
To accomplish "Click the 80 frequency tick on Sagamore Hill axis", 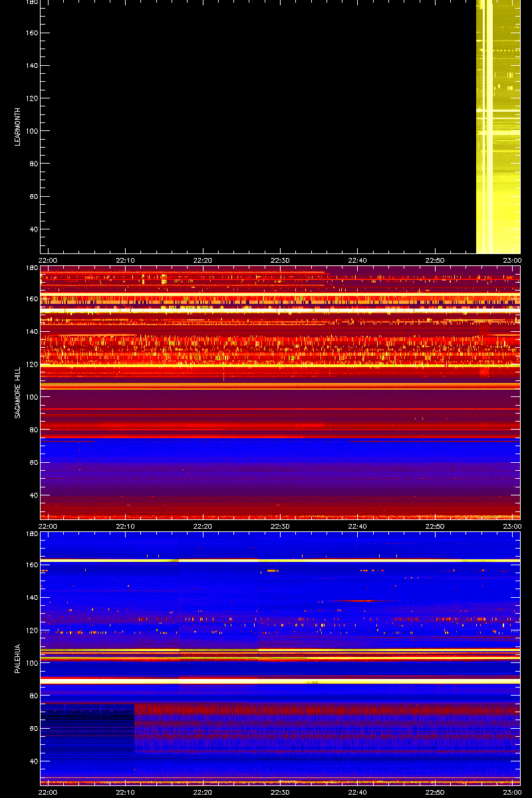I will pos(34,430).
